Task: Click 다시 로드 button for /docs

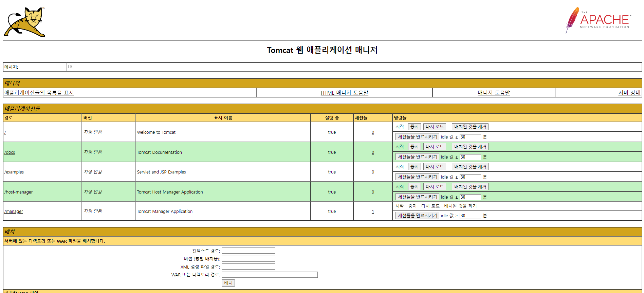Action: [435, 147]
